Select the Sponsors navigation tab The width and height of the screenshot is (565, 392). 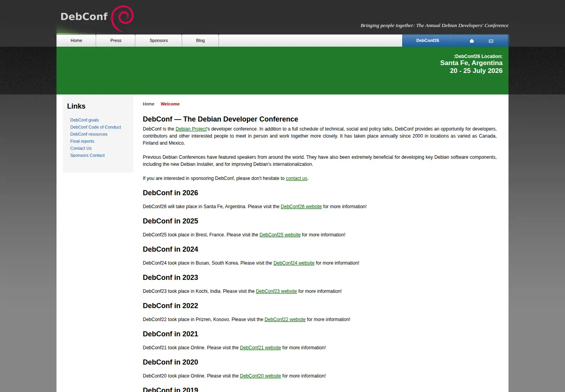coord(159,40)
